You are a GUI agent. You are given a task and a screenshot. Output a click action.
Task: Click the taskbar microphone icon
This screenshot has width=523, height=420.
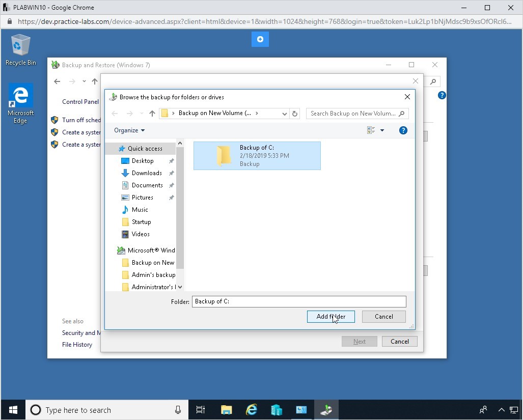point(178,410)
